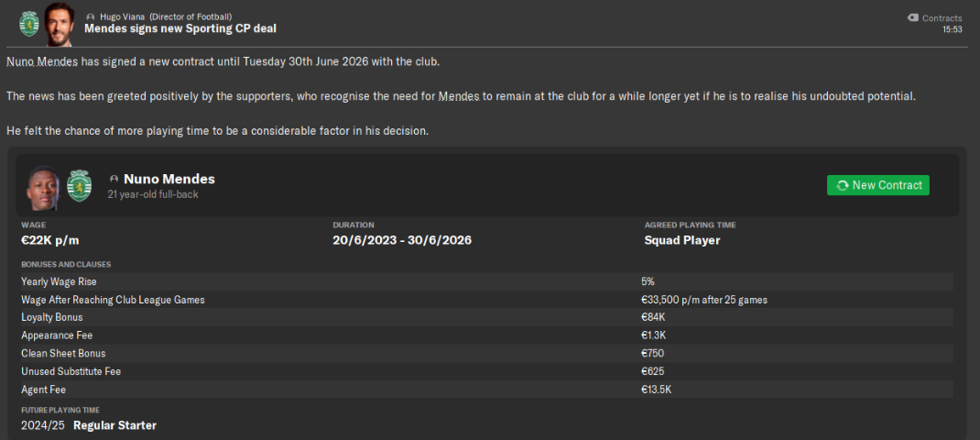The image size is (980, 440).
Task: Follow the Nuno Mendes link in the first sentence
Action: click(x=42, y=61)
